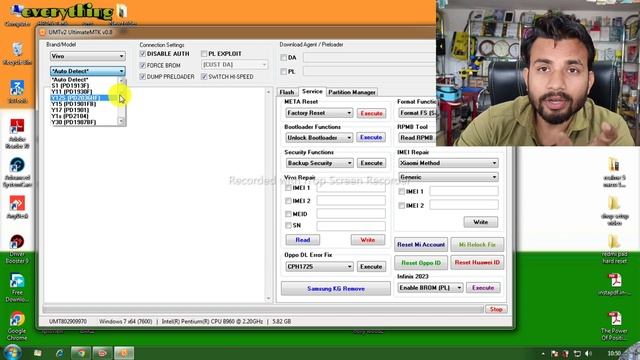Execute the Bootloader function
Screen dimensions: 640x360
point(371,138)
